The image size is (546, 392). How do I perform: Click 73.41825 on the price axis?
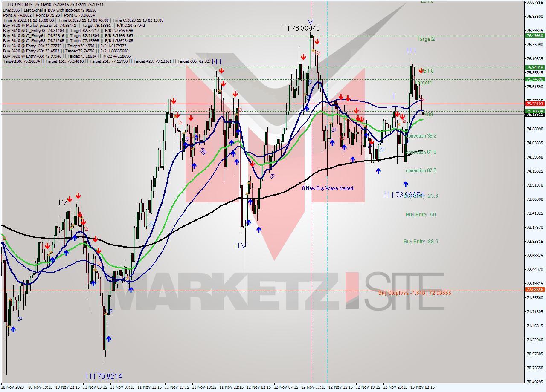pyautogui.click(x=535, y=213)
